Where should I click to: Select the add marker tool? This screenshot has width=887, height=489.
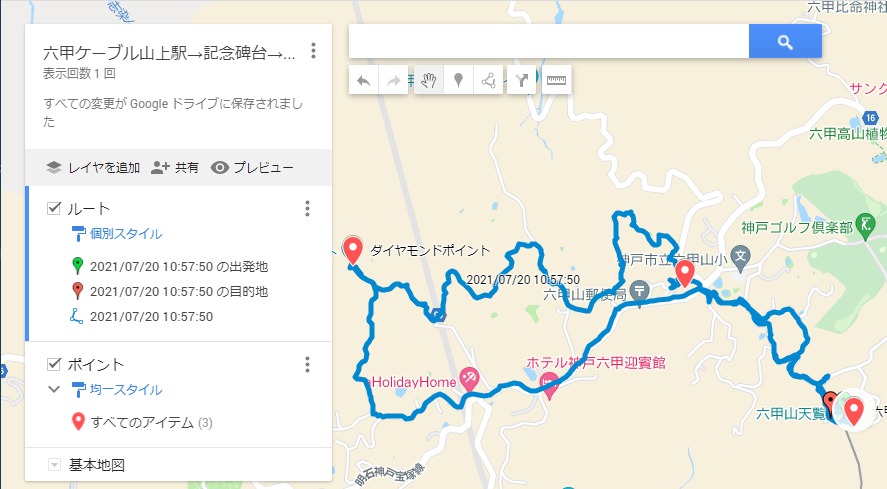[x=459, y=81]
